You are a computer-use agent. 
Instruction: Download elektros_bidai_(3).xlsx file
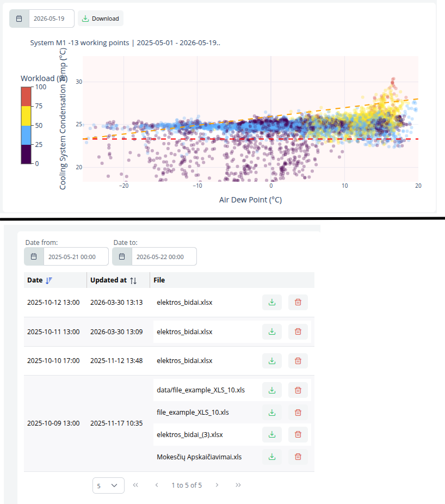(272, 434)
